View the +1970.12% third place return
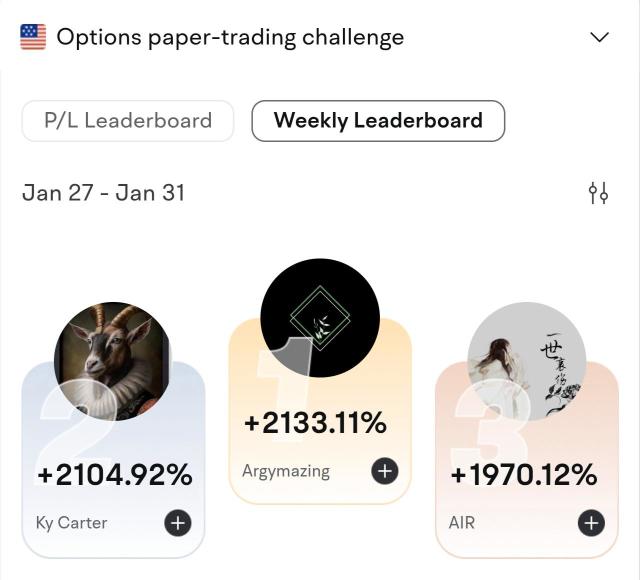 tap(524, 475)
